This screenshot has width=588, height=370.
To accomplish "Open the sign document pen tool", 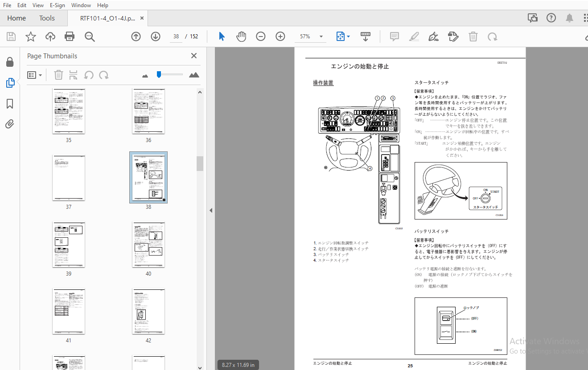I will point(433,37).
